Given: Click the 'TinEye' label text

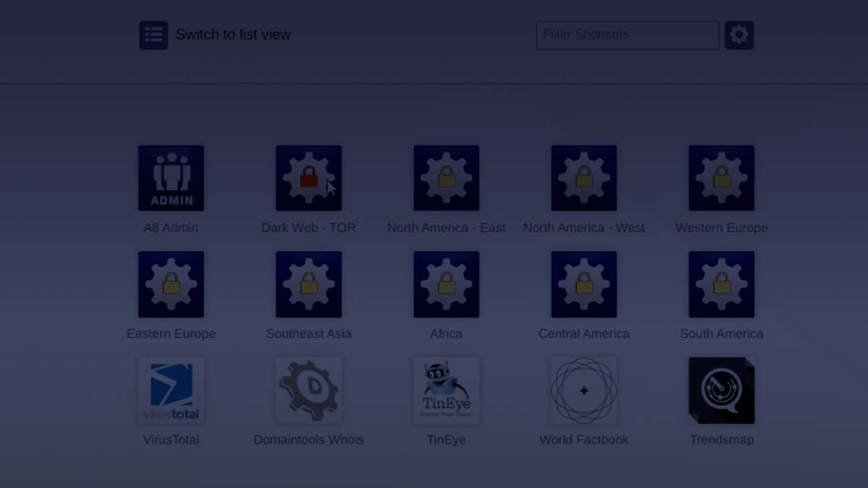Looking at the screenshot, I should 446,440.
